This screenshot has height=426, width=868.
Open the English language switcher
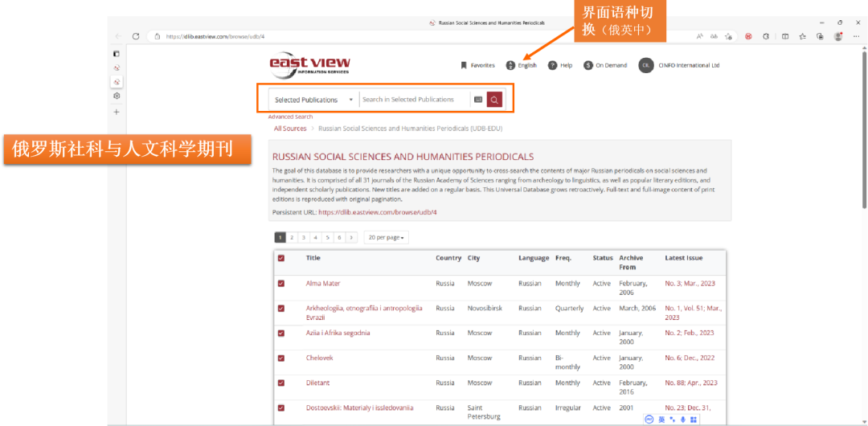pyautogui.click(x=522, y=65)
